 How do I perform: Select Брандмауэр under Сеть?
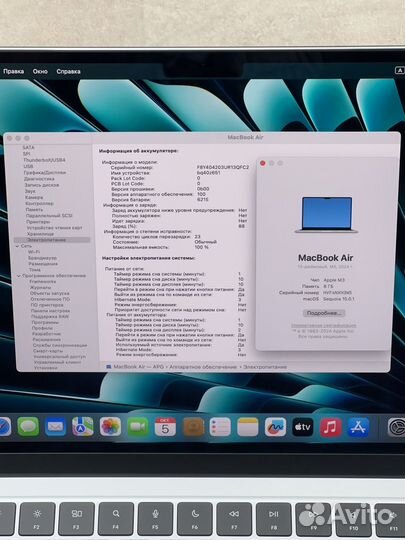pyautogui.click(x=42, y=258)
